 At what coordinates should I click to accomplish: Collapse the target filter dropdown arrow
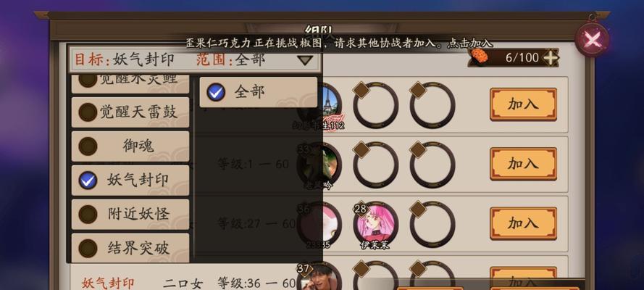[x=305, y=60]
